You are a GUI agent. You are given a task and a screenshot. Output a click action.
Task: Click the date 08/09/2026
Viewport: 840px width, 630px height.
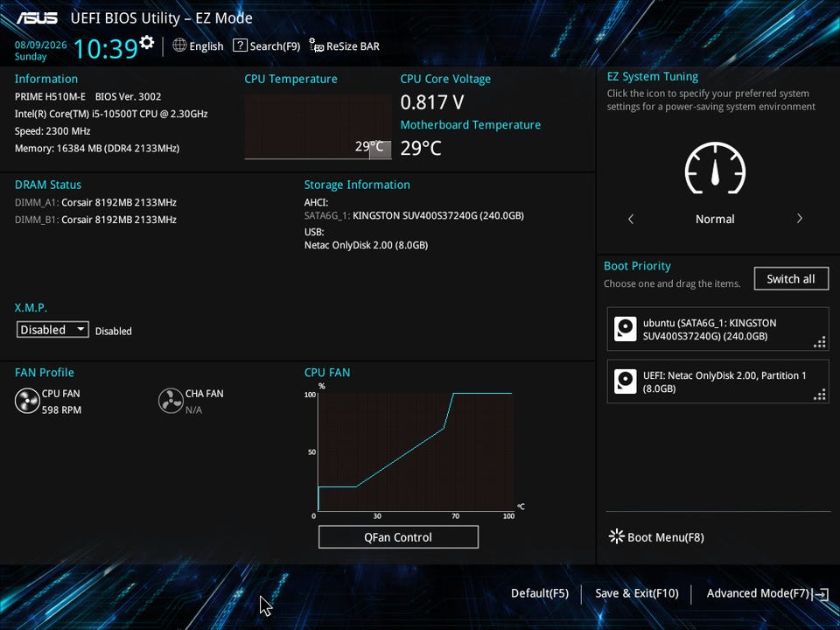pos(41,45)
